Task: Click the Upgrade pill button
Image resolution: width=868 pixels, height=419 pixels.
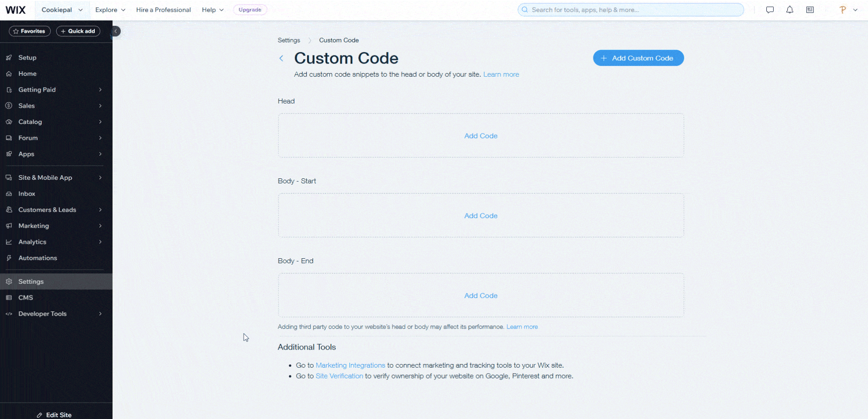Action: (250, 10)
